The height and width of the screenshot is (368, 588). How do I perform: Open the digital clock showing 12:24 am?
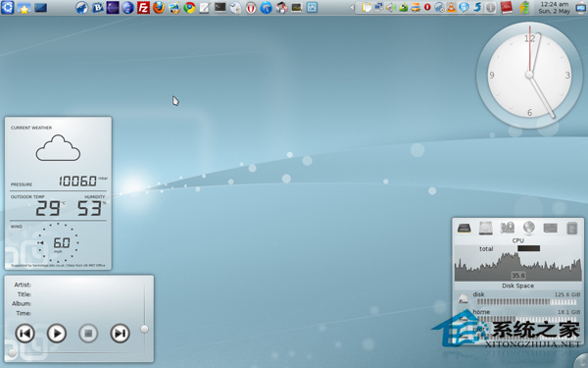[x=555, y=8]
